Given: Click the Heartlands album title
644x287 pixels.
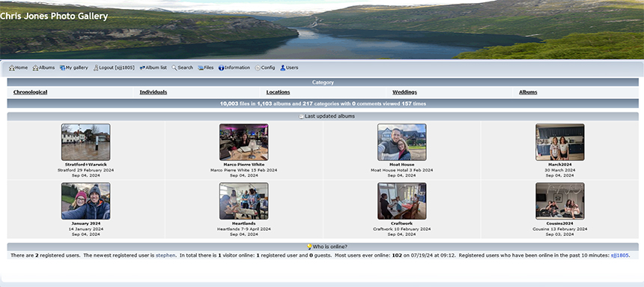Looking at the screenshot, I should pyautogui.click(x=244, y=223).
